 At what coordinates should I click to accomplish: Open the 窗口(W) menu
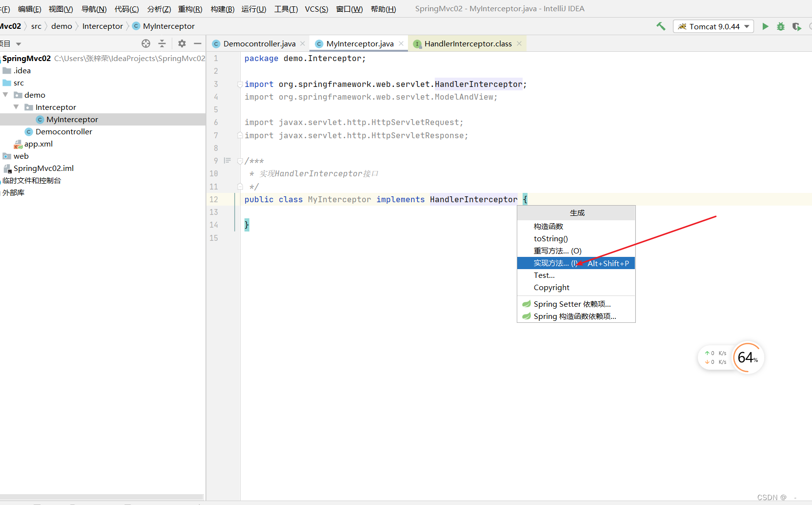pos(349,9)
